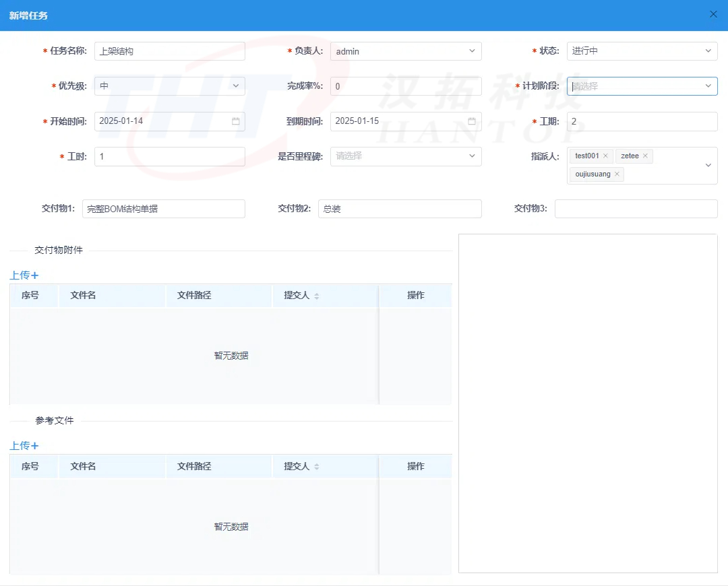Click the 任务名称 input field
Image resolution: width=728 pixels, height=586 pixels.
[x=169, y=51]
